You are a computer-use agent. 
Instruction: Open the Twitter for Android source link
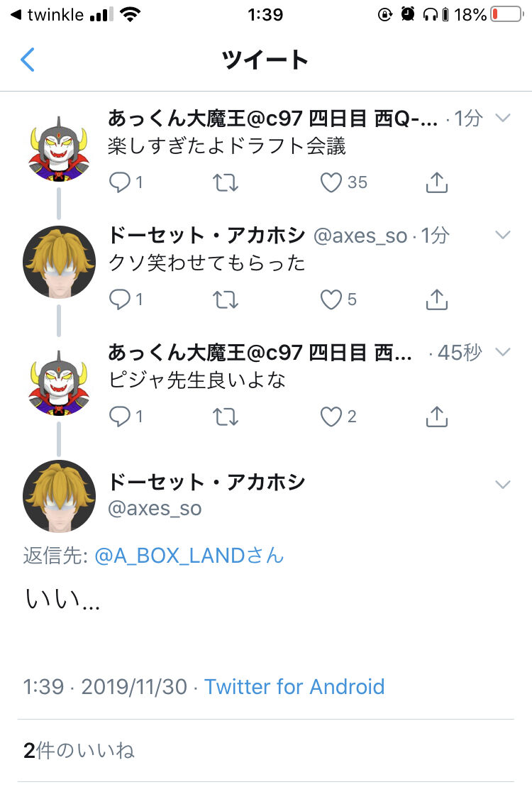(x=294, y=686)
